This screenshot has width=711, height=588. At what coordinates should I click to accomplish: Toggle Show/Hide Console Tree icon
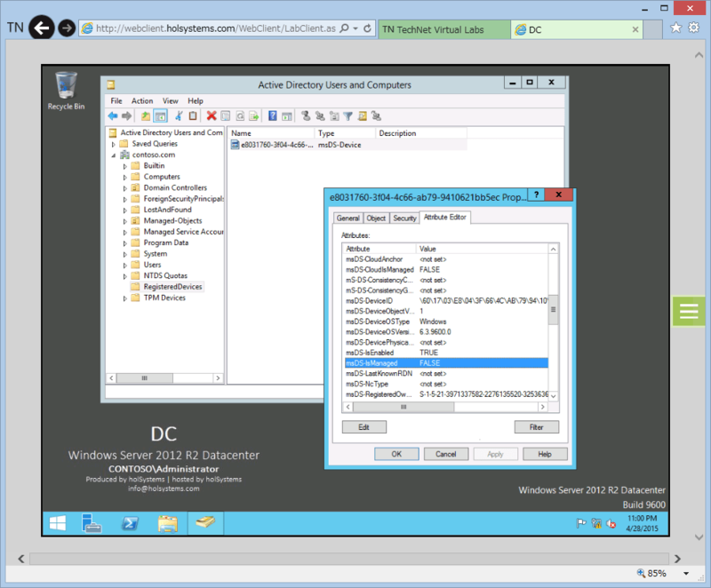[x=161, y=116]
